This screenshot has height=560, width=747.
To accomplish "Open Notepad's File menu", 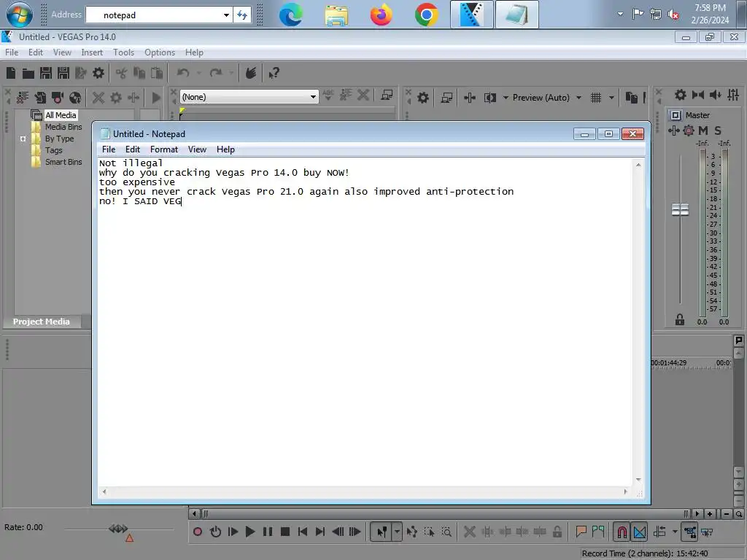I will (x=109, y=149).
